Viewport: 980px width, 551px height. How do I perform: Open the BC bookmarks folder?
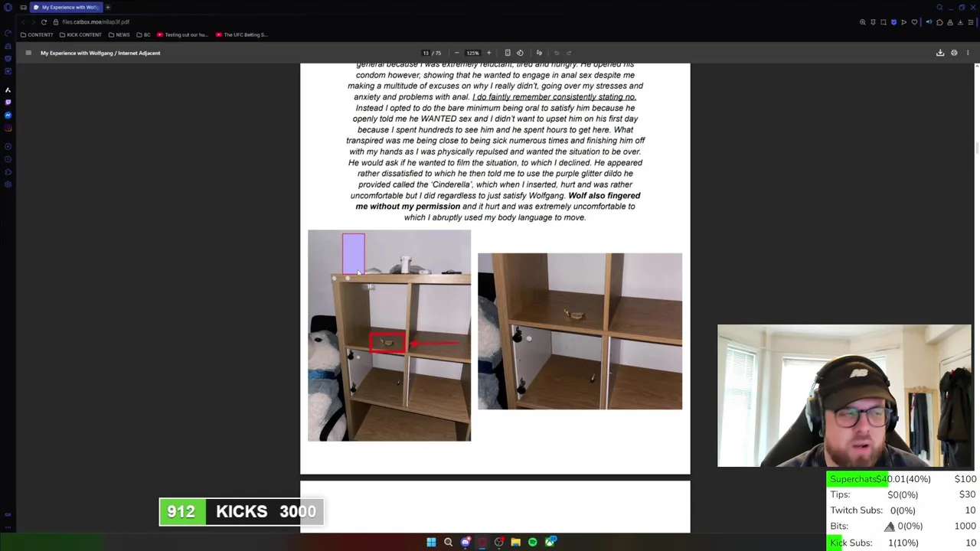(143, 34)
